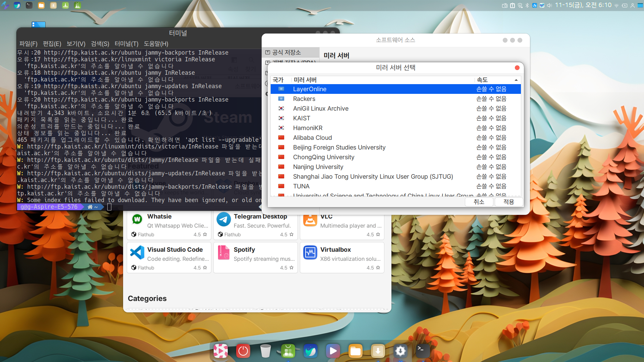Sort by the 국가 column header
Viewport: 644px width, 362px height.
pos(281,80)
